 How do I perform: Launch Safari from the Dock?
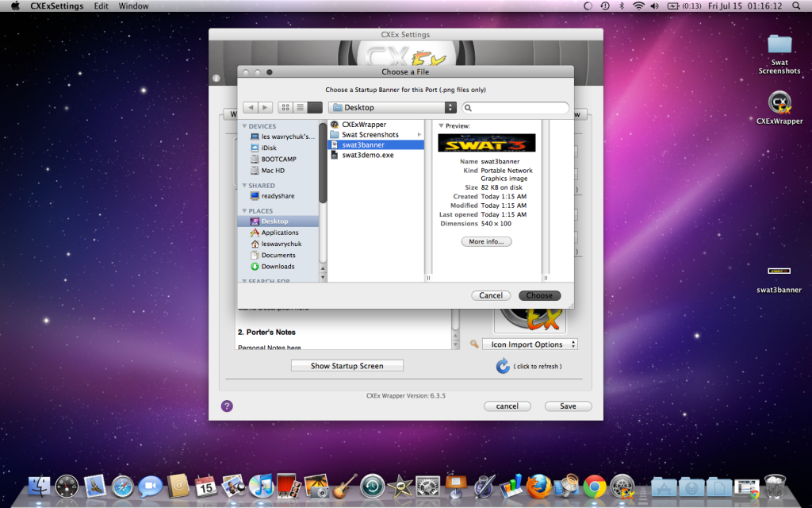pyautogui.click(x=123, y=487)
